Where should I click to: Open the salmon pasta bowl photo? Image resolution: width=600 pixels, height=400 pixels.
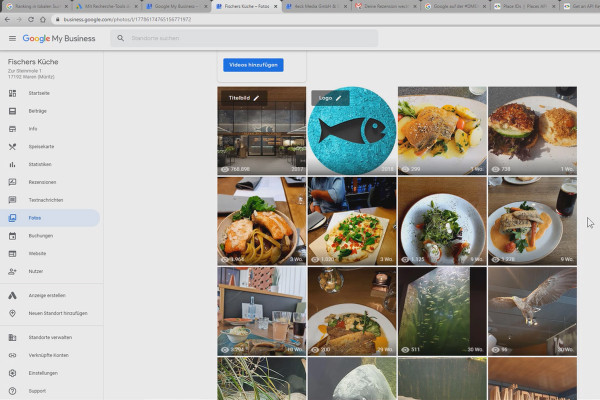[262, 221]
